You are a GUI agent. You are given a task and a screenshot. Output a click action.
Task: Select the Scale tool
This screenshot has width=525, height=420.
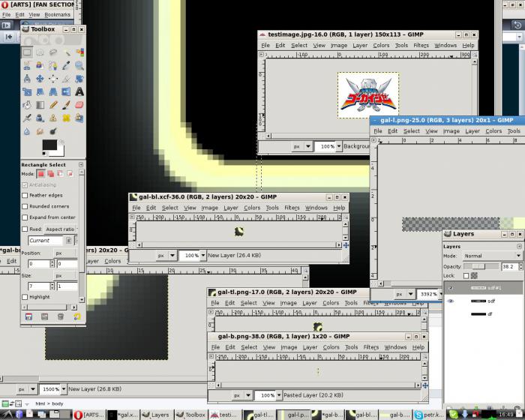click(x=27, y=91)
